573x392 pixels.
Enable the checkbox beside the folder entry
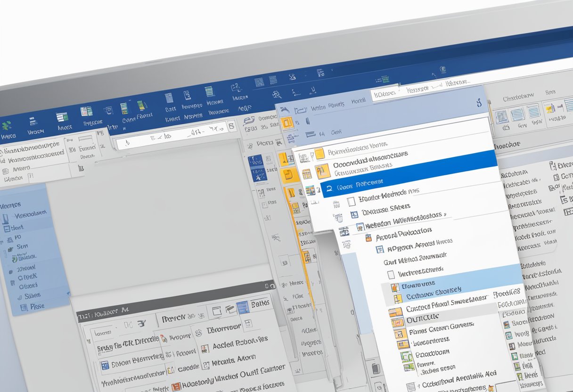pyautogui.click(x=352, y=201)
